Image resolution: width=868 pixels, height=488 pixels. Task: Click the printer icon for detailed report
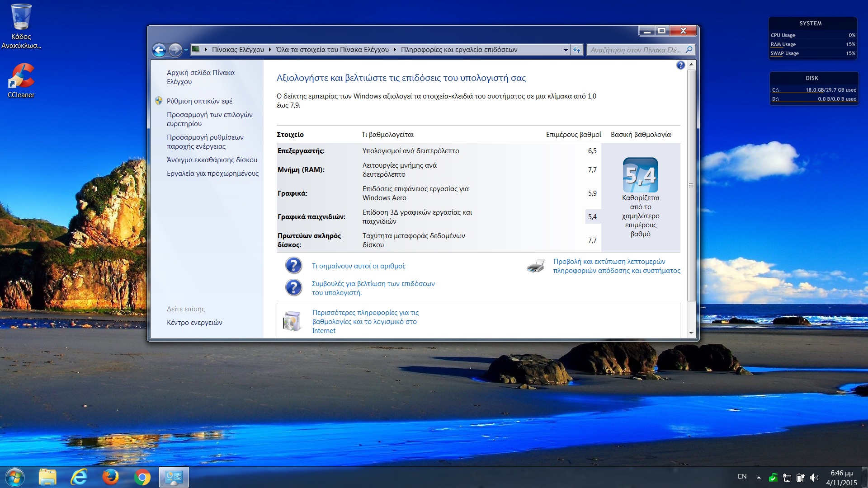coord(536,266)
